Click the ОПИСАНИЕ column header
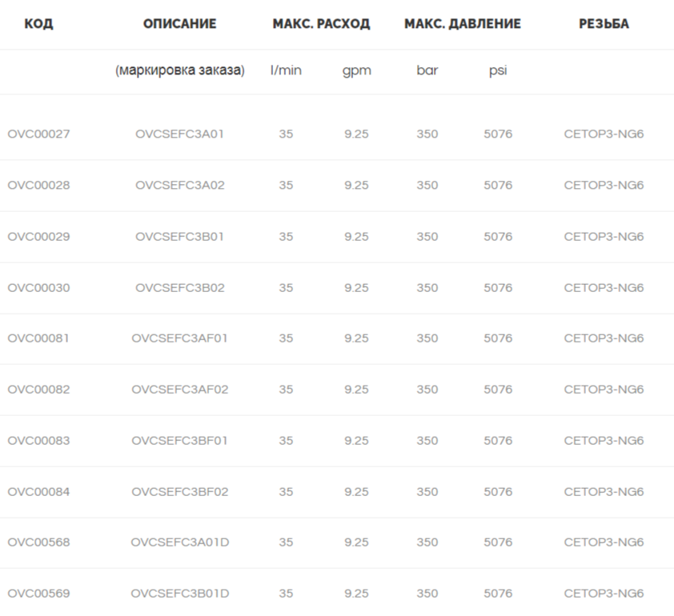This screenshot has height=616, width=674. 179,24
